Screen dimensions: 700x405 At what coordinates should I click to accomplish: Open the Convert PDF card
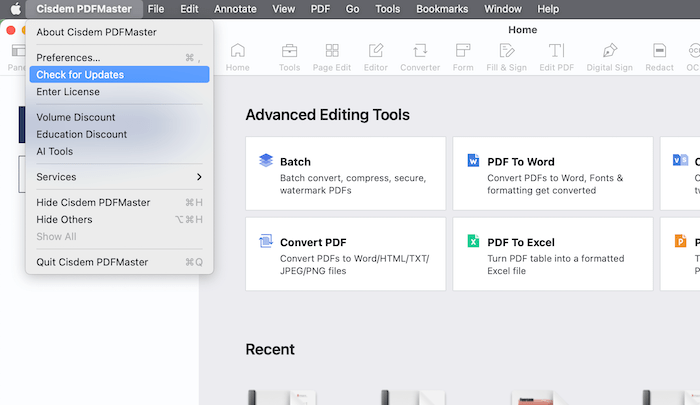pos(346,254)
